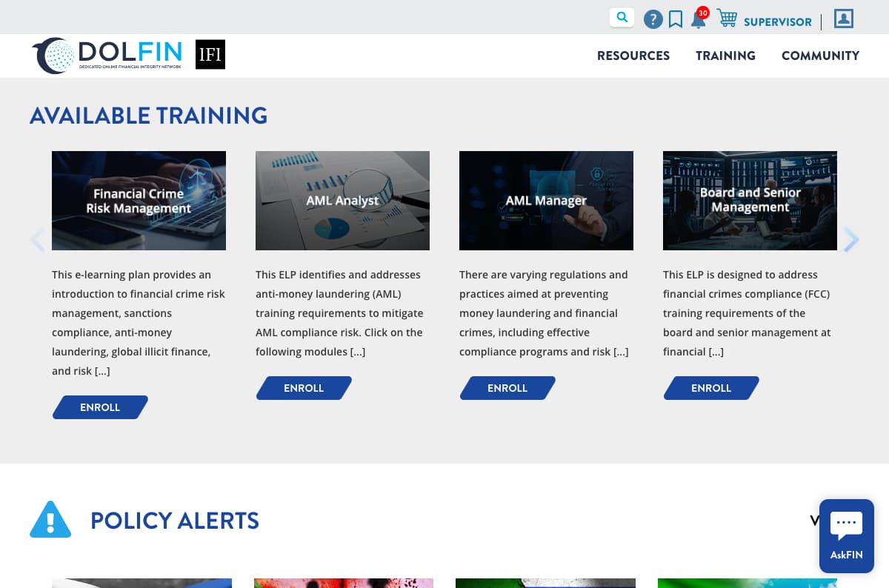The height and width of the screenshot is (588, 889).
Task: Open the search icon in the top bar
Action: pyautogui.click(x=622, y=16)
